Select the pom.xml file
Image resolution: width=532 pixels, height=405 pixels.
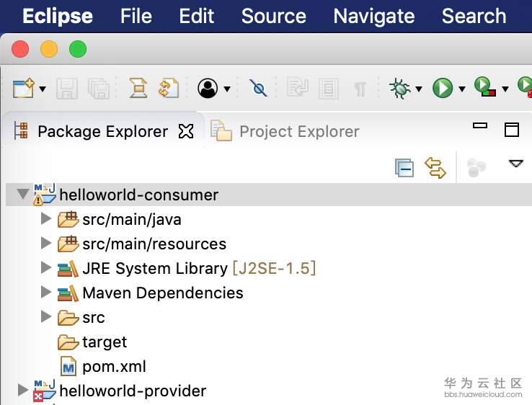104,366
